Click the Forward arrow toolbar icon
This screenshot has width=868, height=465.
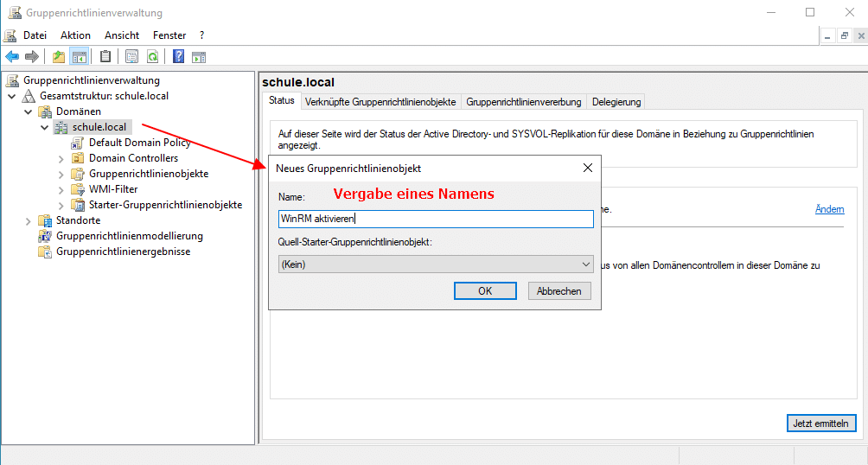[32, 56]
